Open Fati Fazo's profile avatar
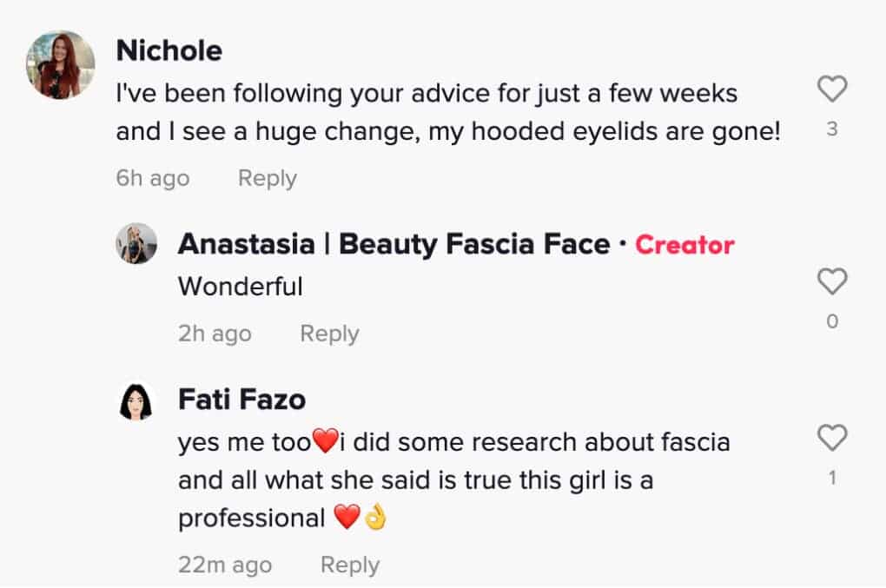 coord(136,401)
